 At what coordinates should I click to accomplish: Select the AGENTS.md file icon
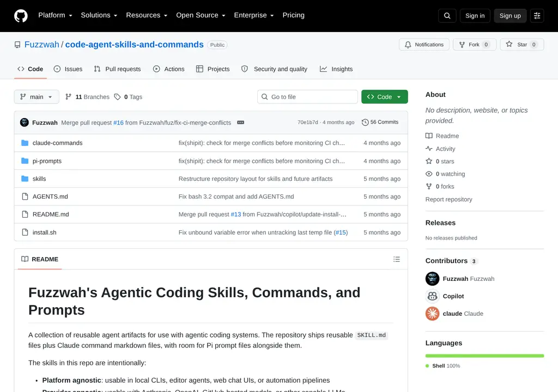(x=25, y=197)
